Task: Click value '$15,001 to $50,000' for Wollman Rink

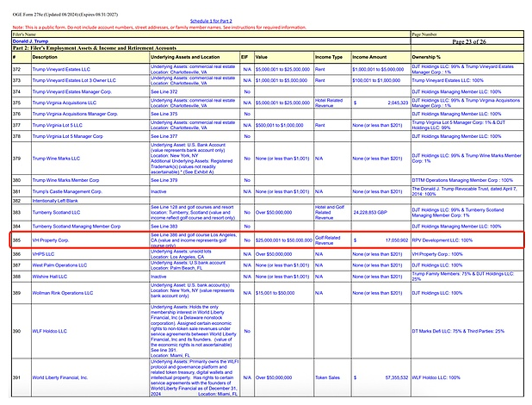Action: click(275, 293)
